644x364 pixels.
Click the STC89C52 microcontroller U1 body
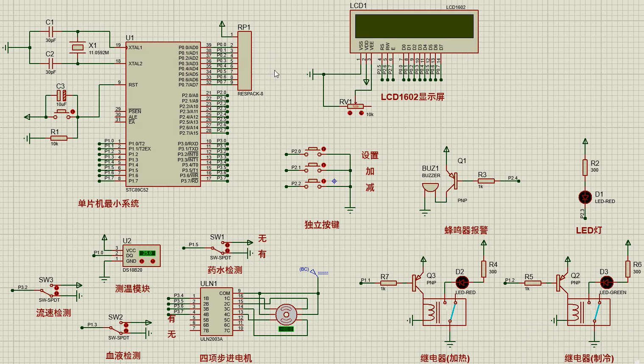pos(163,114)
